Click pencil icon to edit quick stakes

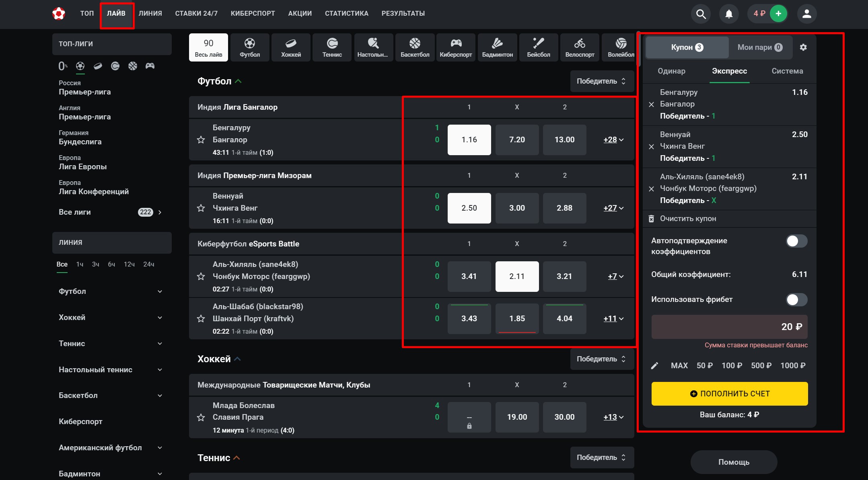pyautogui.click(x=654, y=365)
